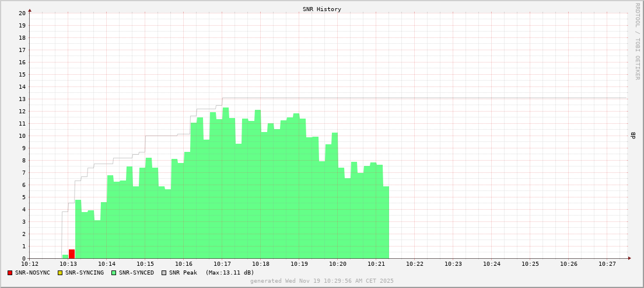
Task: Click the small red NOSYNC bar in graph
Action: (72, 254)
